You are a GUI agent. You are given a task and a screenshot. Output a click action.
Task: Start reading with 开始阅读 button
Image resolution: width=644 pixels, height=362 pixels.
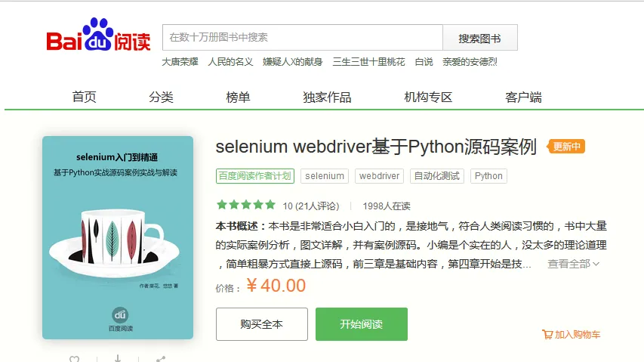[362, 324]
